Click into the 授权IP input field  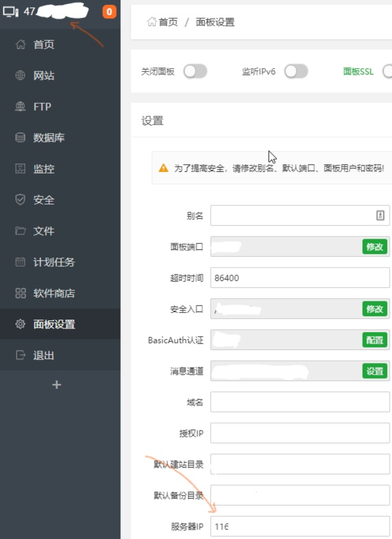coord(300,433)
